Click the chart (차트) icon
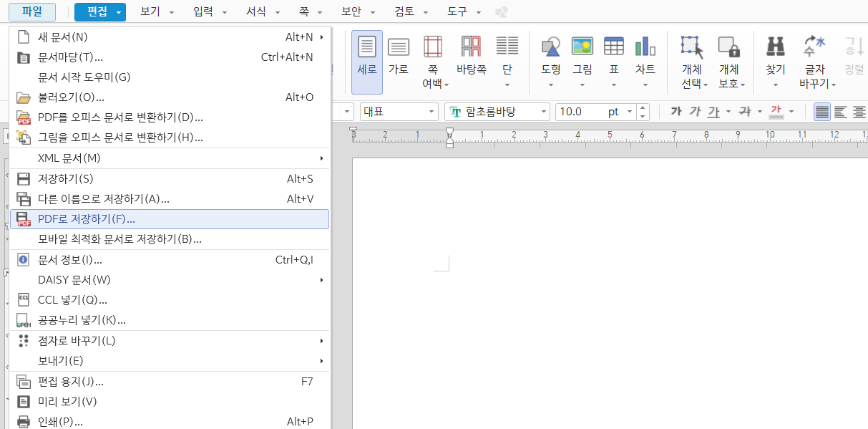Viewport: 868px width, 429px height. [x=645, y=47]
